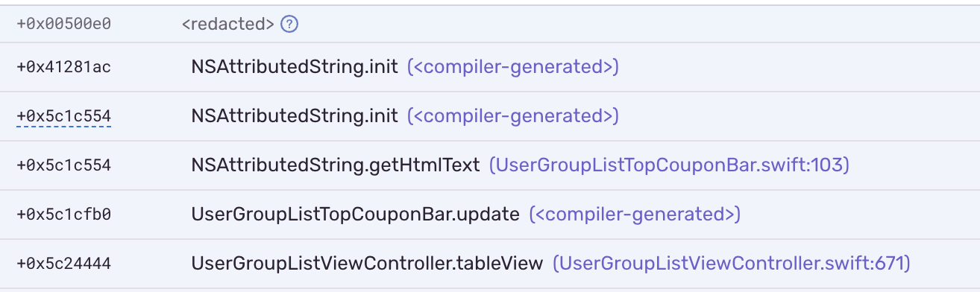The image size is (980, 292).
Task: Select the redacted stack frame label
Action: (228, 24)
